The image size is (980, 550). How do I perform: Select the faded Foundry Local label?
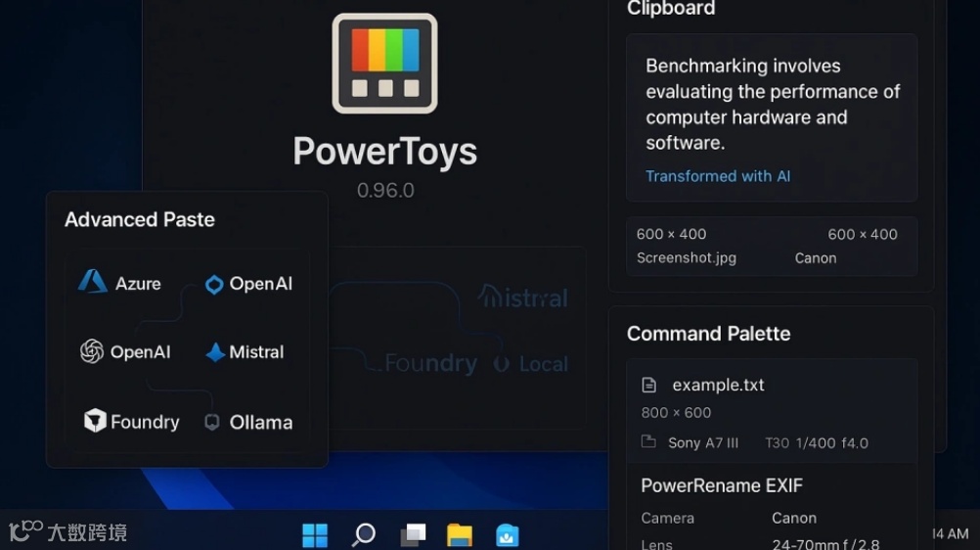(476, 363)
